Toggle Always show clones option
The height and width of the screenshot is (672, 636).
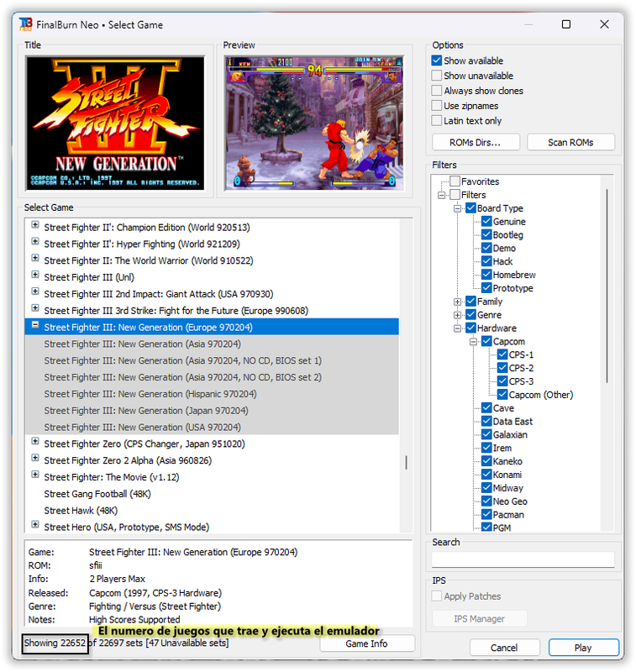(x=436, y=91)
